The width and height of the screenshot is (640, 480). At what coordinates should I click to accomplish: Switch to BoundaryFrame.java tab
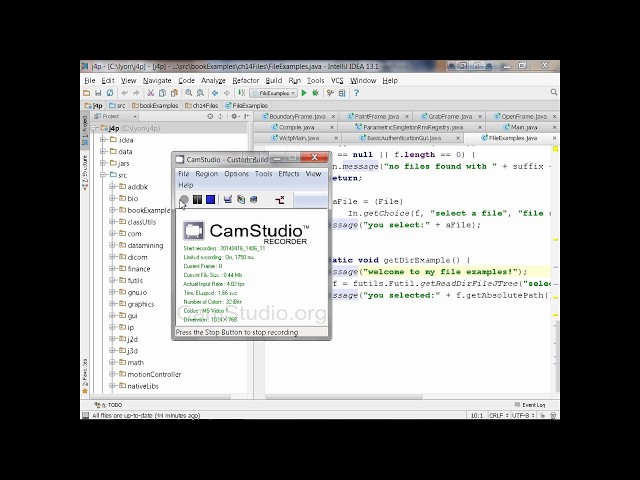(297, 116)
